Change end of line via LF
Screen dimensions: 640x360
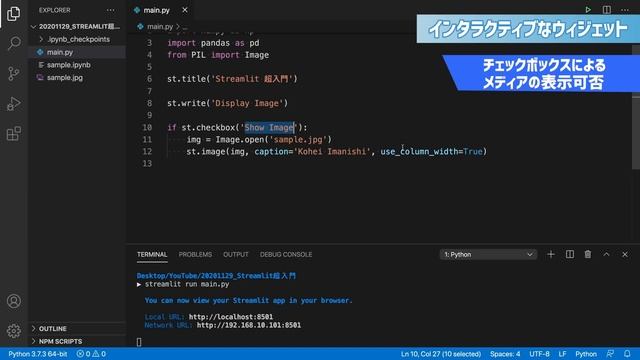pyautogui.click(x=562, y=354)
